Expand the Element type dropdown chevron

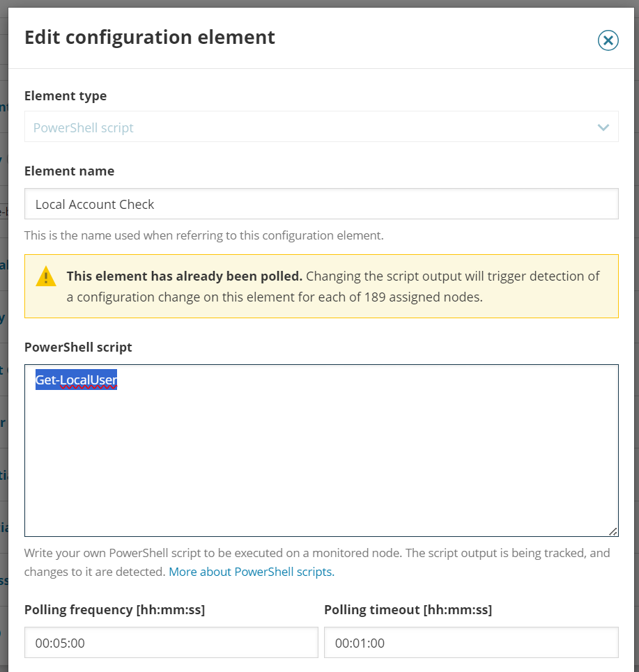(x=603, y=127)
